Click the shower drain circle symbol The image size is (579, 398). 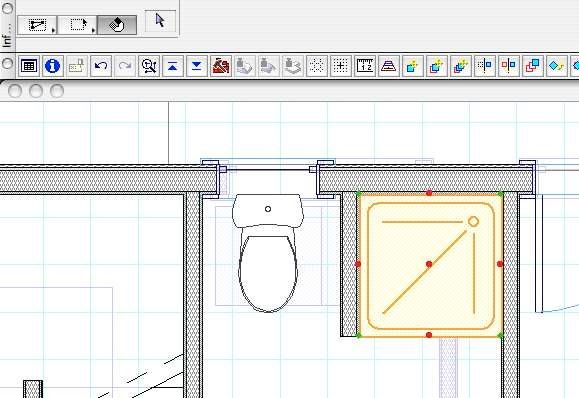point(473,222)
